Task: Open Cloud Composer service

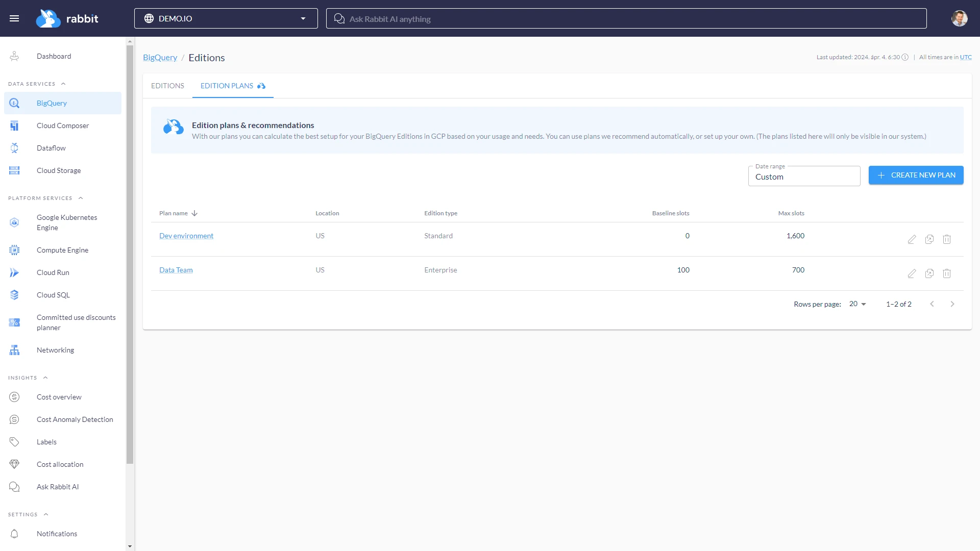Action: [63, 125]
